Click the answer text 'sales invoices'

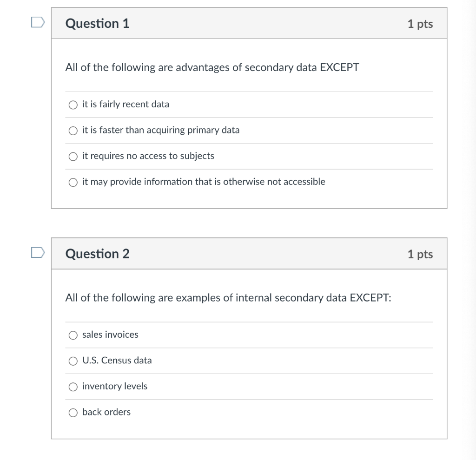[x=110, y=334]
